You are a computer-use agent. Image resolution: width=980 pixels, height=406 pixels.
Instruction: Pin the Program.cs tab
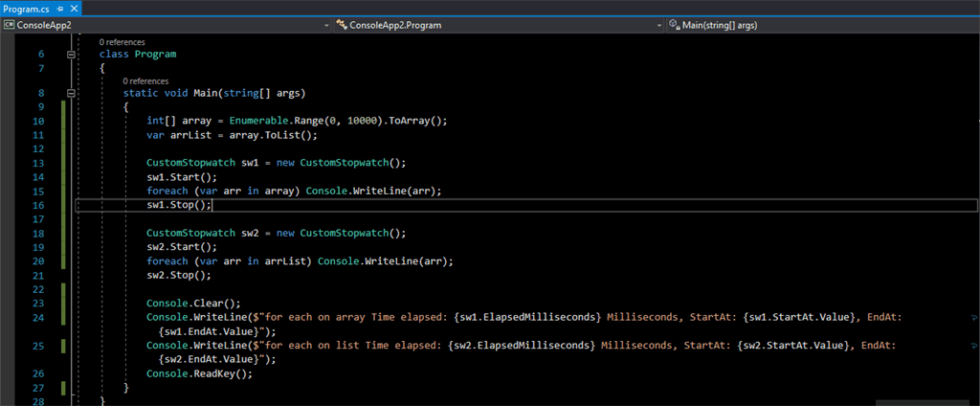60,8
